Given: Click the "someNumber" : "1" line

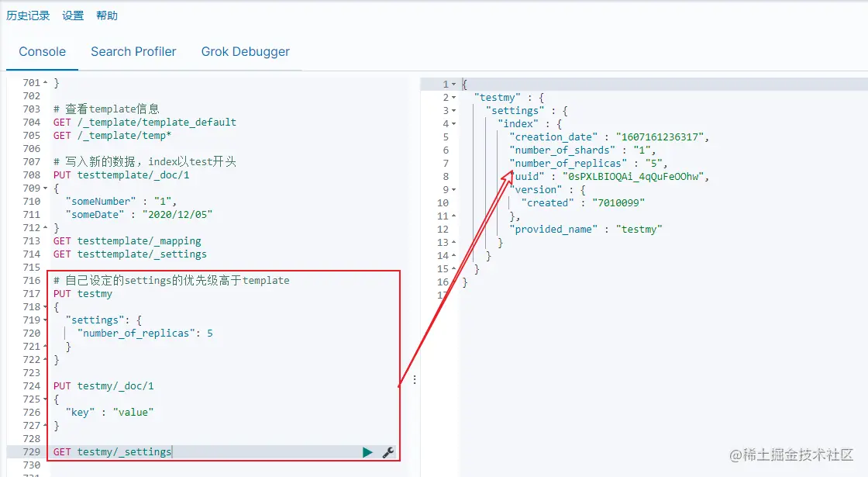Looking at the screenshot, I should coord(121,202).
